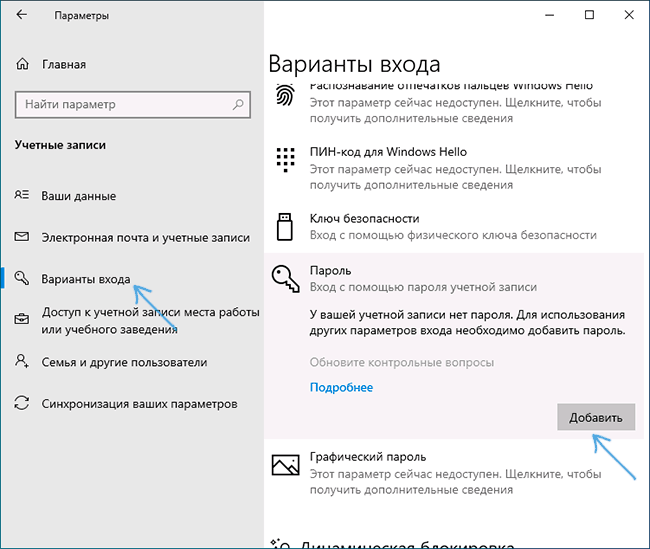This screenshot has width=650, height=549.
Task: Select Электронная почта и учетные записи
Action: pos(144,238)
